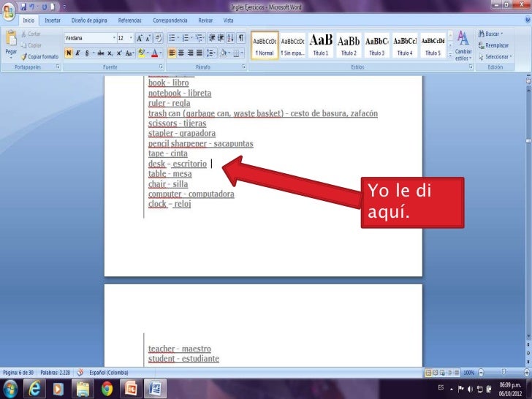Open Referencias tab
This screenshot has width=532, height=399.
tap(129, 20)
